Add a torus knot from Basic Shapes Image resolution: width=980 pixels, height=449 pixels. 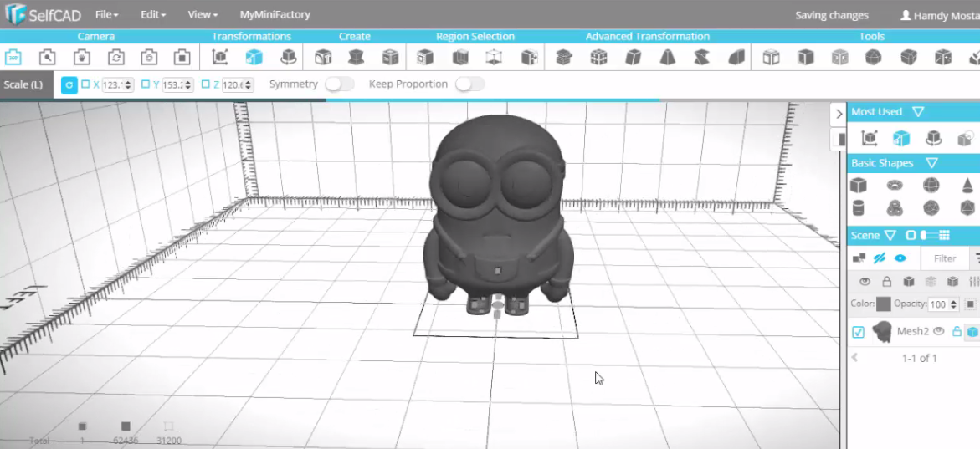click(895, 207)
